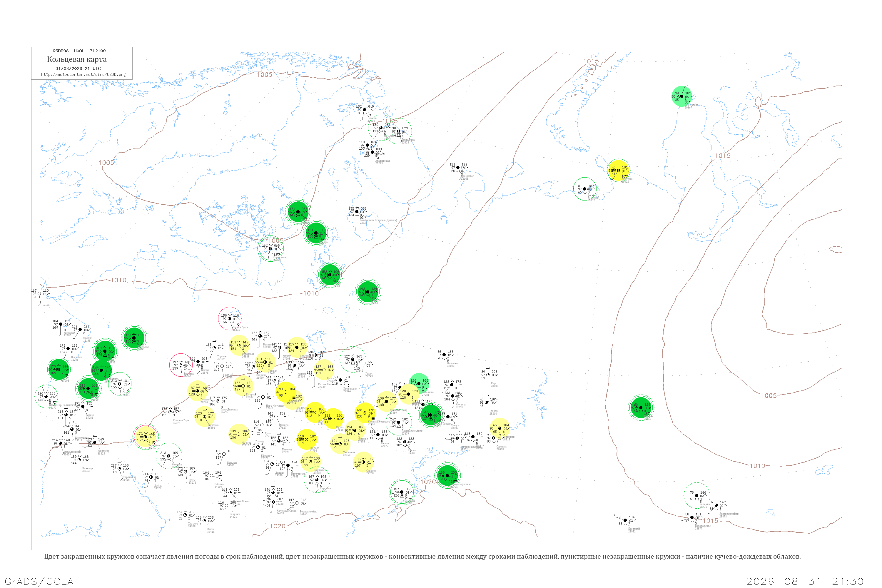Click the Кольцевая карта map title
This screenshot has height=588, width=882.
tap(77, 59)
